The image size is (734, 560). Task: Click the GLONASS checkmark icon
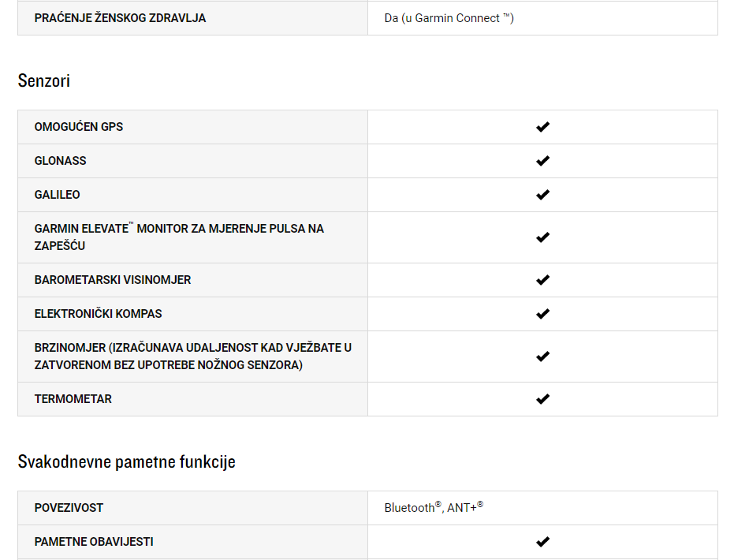pyautogui.click(x=542, y=161)
